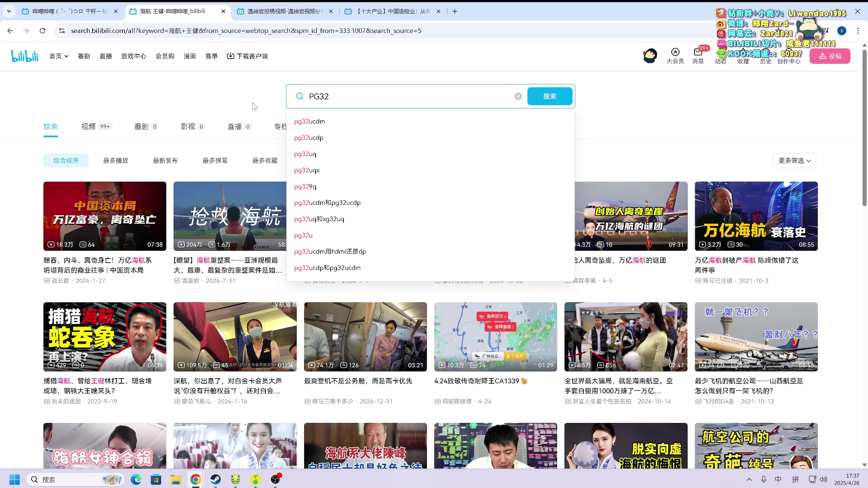Toggle 中 input language indicator
The image size is (868, 488).
(778, 480)
